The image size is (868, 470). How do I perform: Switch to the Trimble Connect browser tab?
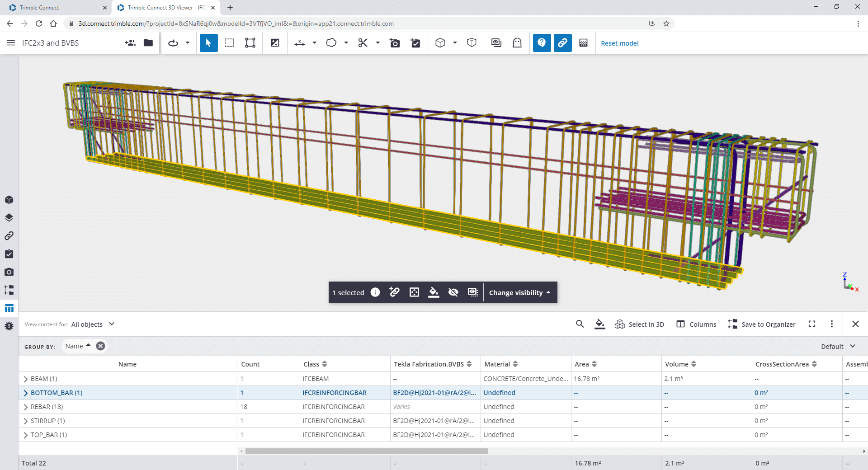coord(54,8)
